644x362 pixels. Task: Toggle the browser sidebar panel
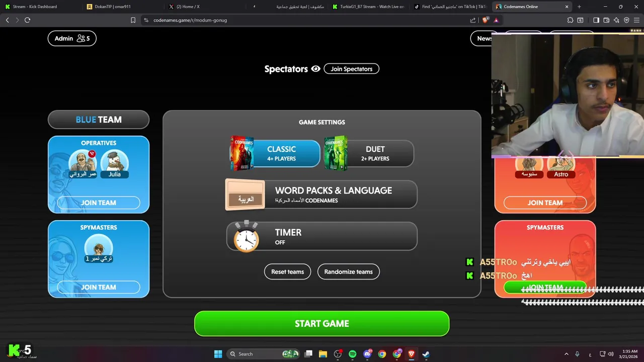[596, 20]
